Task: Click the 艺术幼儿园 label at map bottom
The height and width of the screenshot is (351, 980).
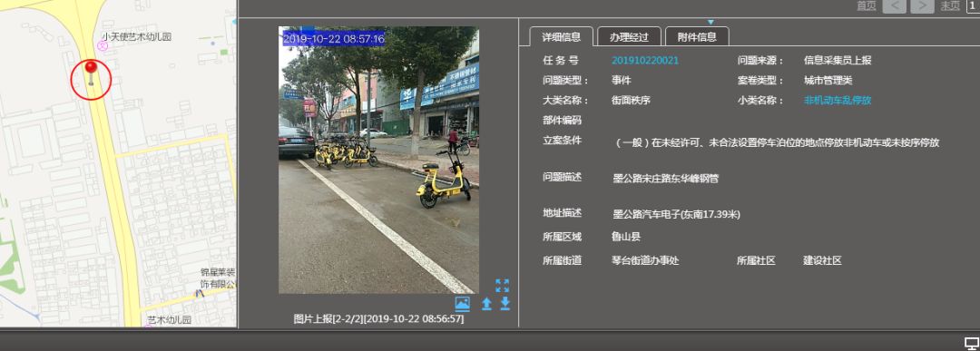Action: point(170,320)
